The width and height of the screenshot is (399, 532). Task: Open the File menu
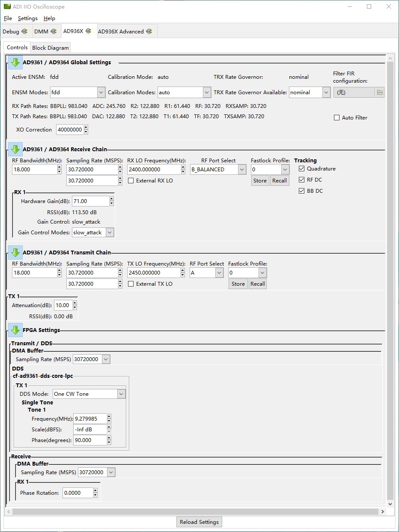8,18
